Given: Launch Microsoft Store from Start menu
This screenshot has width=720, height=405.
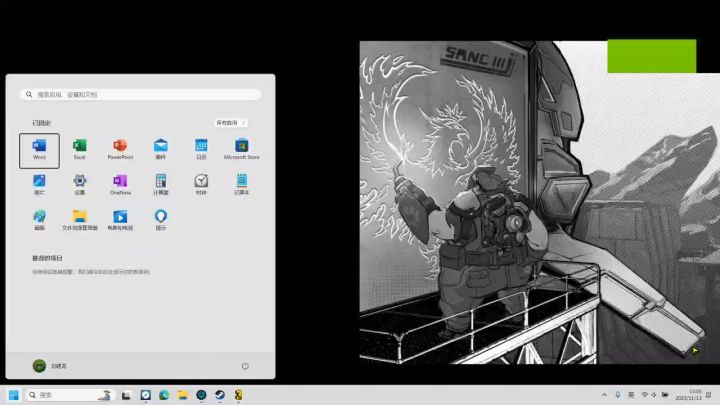Looking at the screenshot, I should (x=242, y=151).
